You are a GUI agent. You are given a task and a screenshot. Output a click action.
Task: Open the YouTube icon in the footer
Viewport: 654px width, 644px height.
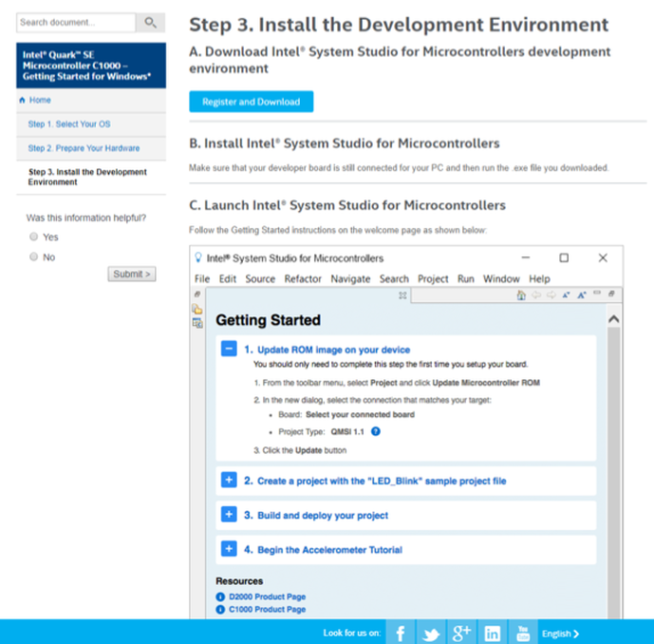pos(523,633)
